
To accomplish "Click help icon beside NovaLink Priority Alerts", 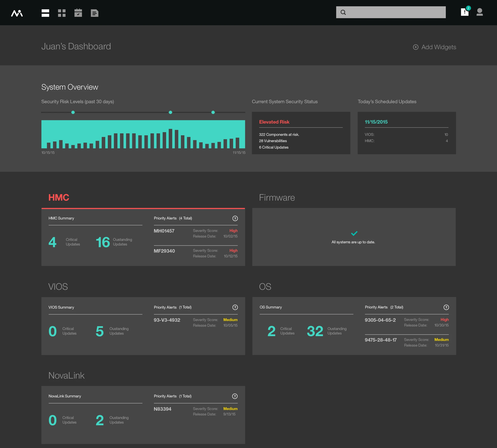I will pyautogui.click(x=235, y=396).
